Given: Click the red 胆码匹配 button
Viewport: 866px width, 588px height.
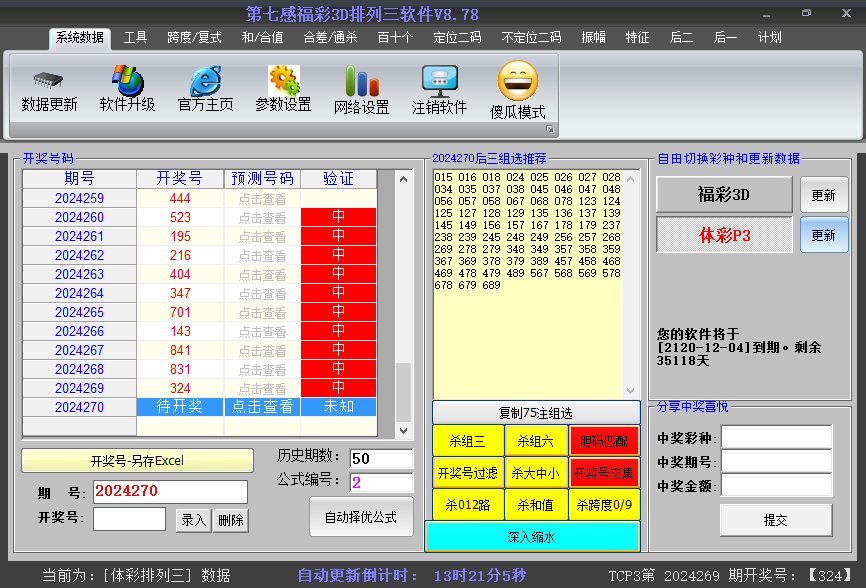Looking at the screenshot, I should [x=604, y=440].
